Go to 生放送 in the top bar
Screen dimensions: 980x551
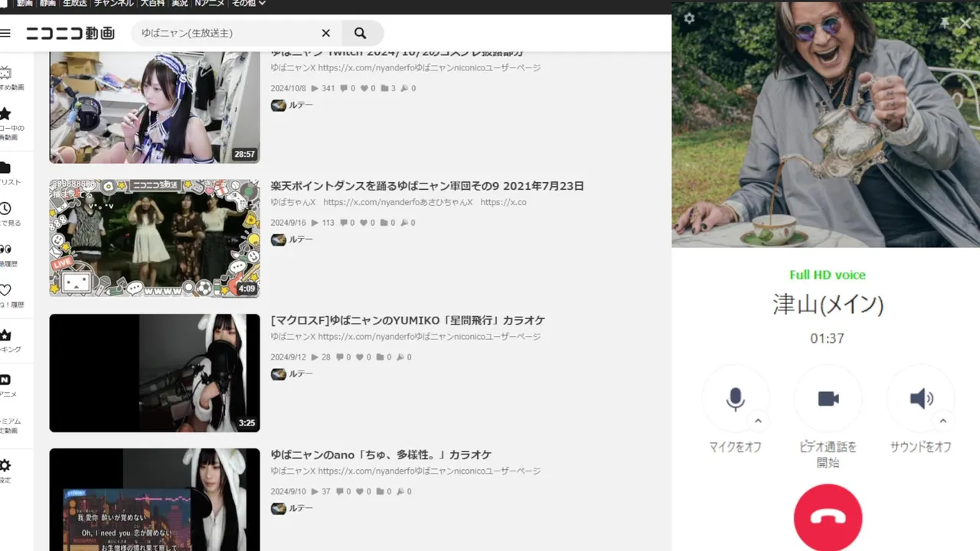coord(74,4)
